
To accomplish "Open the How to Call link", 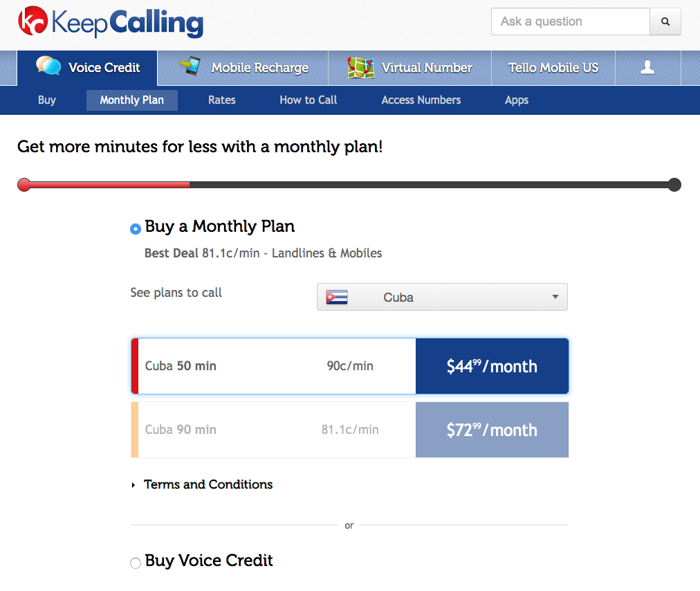I will (x=308, y=100).
